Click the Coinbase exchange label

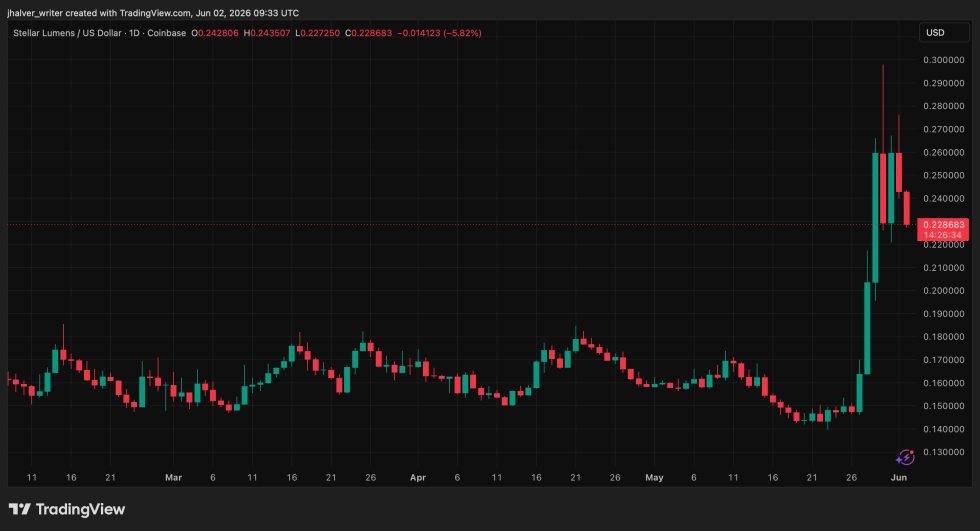tap(166, 33)
